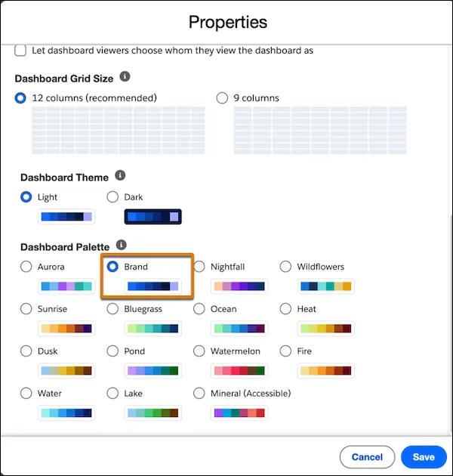Choose the Light dashboard theme
453x476 pixels.
point(26,197)
